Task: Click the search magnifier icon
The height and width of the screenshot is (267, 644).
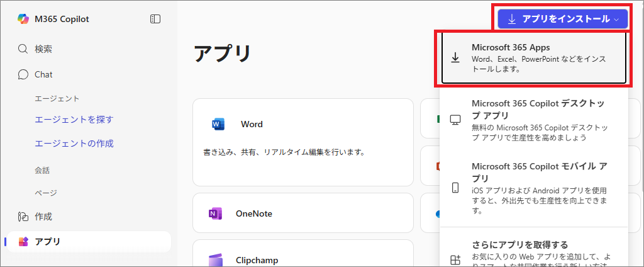Action: point(23,48)
